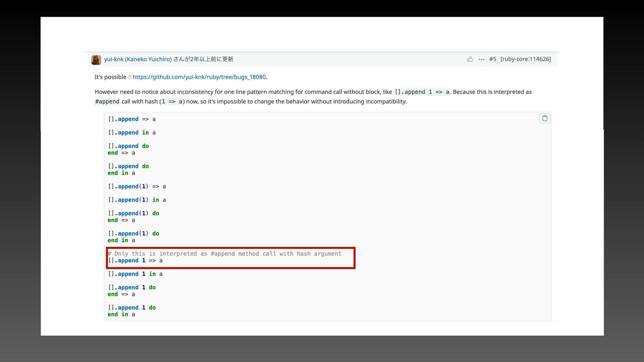
Task: Click the code line '[].append in a'
Action: tap(131, 133)
